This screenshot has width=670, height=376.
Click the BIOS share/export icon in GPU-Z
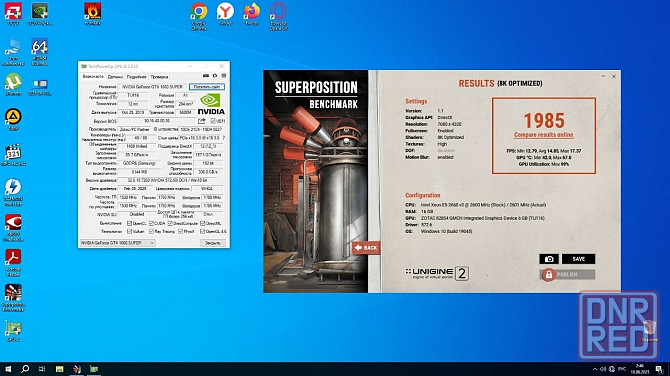click(202, 121)
